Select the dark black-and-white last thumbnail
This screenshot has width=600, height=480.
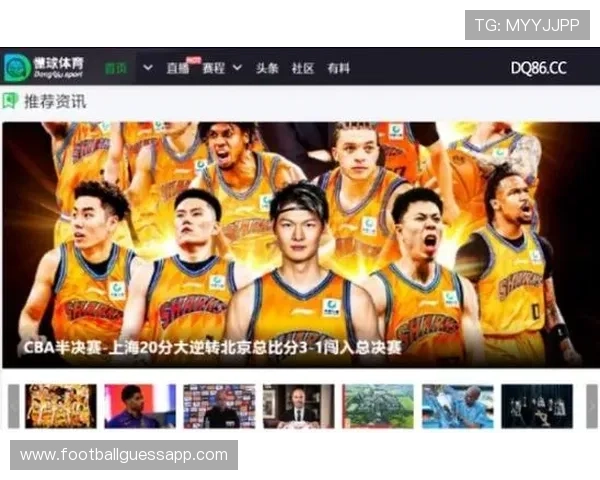[x=537, y=406]
